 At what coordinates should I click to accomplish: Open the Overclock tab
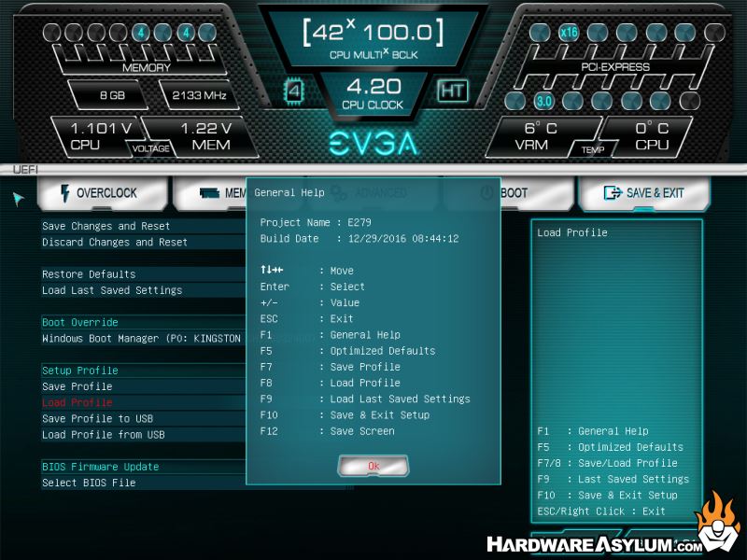click(103, 193)
